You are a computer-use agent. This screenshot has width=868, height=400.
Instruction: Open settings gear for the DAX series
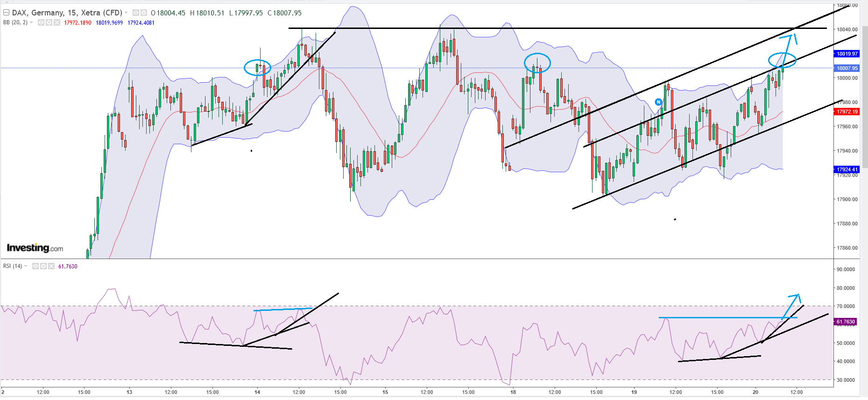click(x=144, y=13)
